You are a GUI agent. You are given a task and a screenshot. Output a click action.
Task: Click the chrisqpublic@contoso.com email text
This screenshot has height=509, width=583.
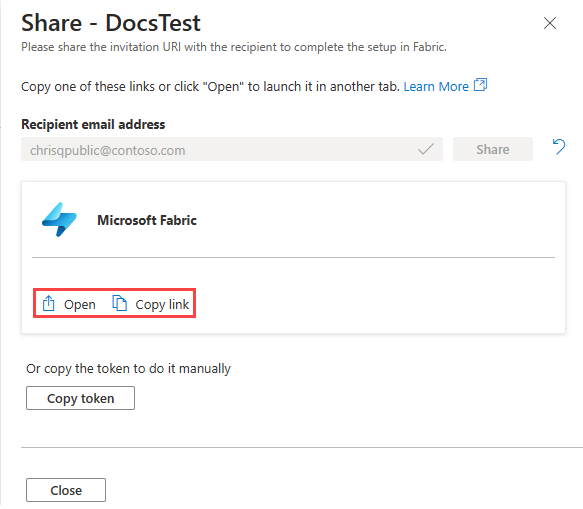coord(107,151)
